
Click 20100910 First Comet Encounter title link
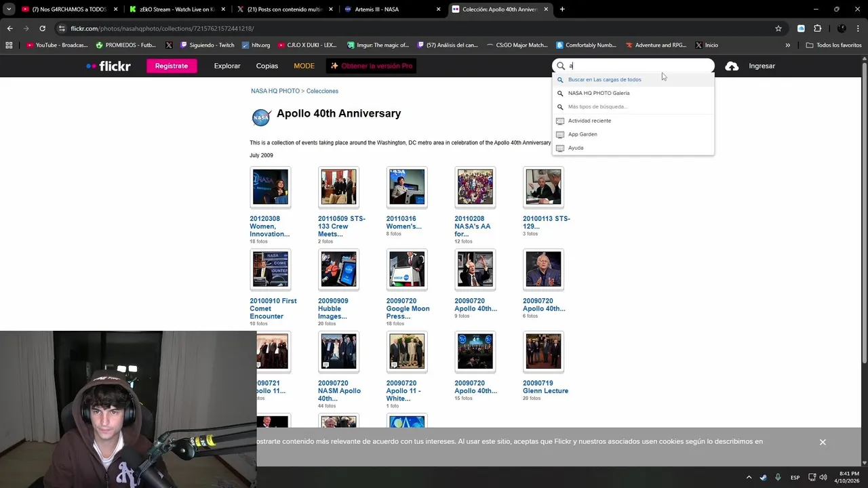(273, 308)
